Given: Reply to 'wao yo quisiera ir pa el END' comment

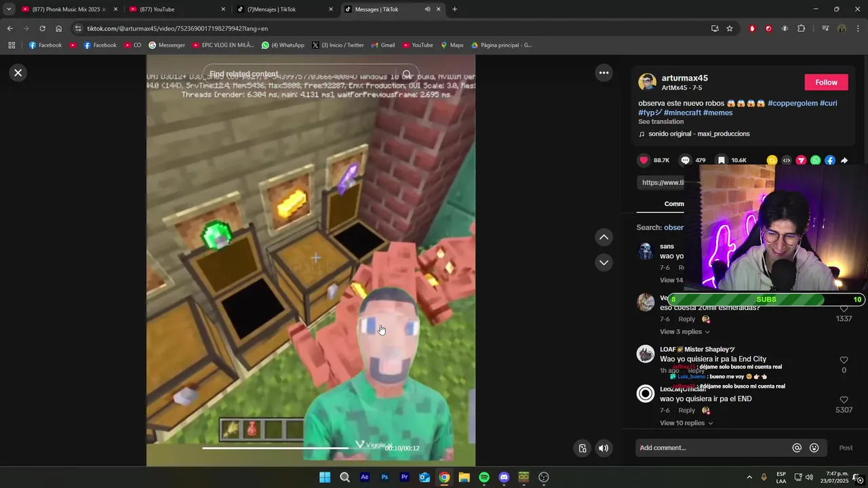Looking at the screenshot, I should [x=687, y=411].
